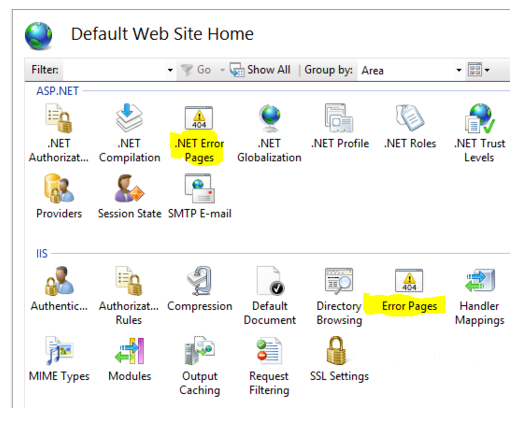Click inside the Filter text field
Screen dimensions: 520x431
113,70
